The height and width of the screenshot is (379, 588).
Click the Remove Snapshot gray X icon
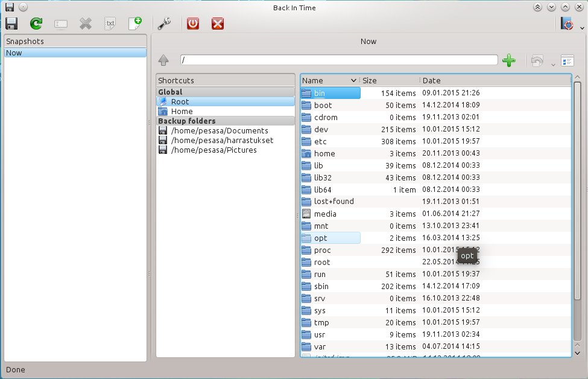(86, 24)
